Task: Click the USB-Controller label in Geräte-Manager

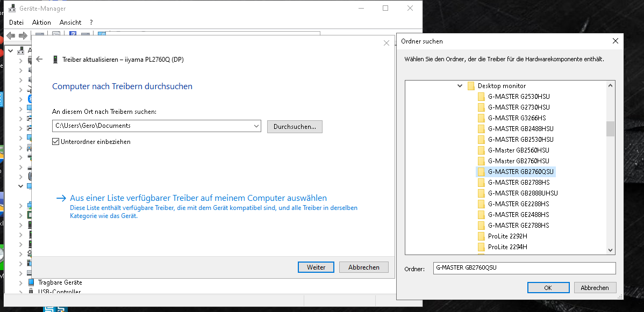Action: point(59,292)
